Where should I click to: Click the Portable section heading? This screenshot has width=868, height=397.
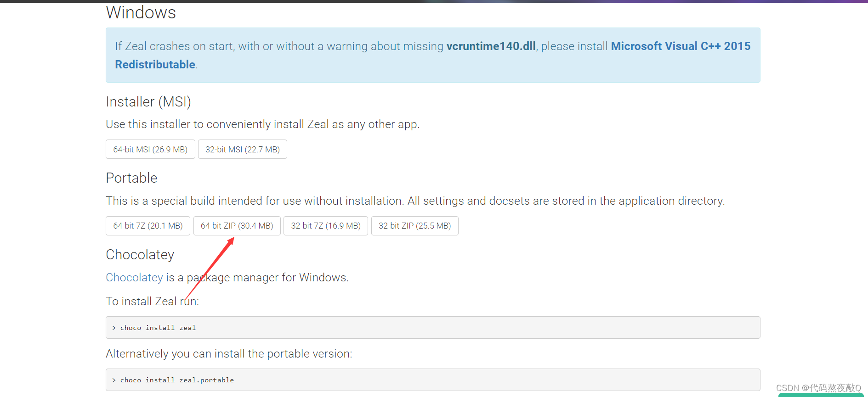pyautogui.click(x=131, y=178)
